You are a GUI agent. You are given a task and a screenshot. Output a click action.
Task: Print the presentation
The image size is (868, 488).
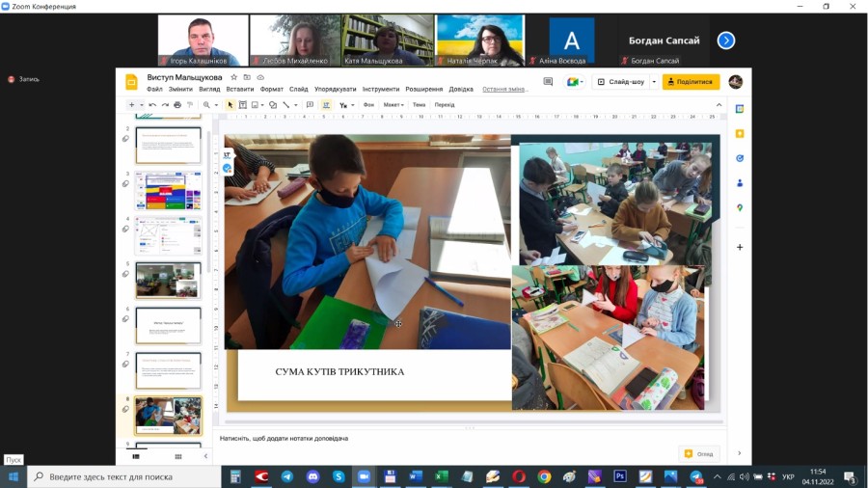177,104
